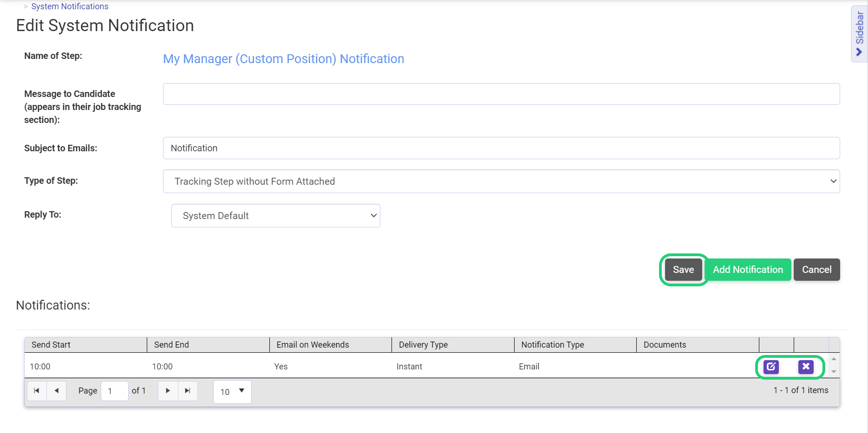Go to first page of notifications

pyautogui.click(x=37, y=391)
